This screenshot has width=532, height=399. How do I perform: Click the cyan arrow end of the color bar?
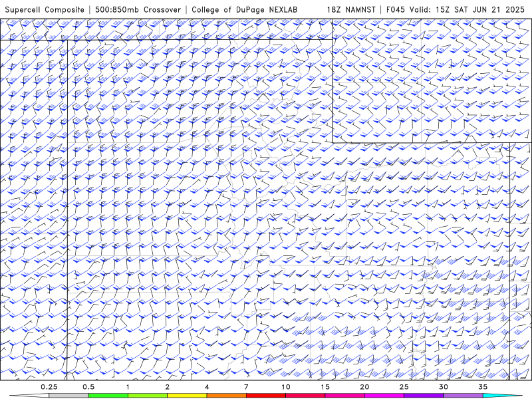click(x=502, y=396)
